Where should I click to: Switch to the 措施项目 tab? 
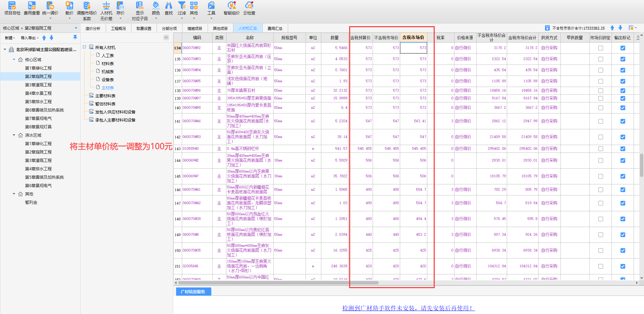tap(195, 29)
